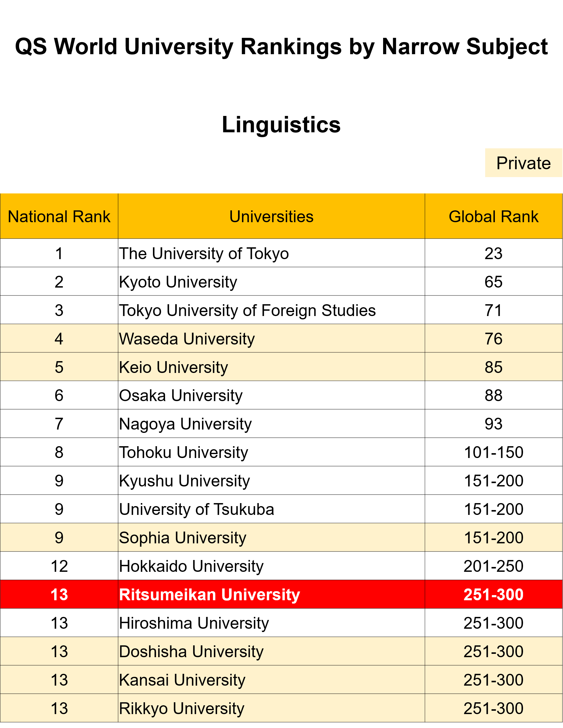The width and height of the screenshot is (563, 728).
Task: Click the 'Nagoya University' entry
Action: (185, 424)
